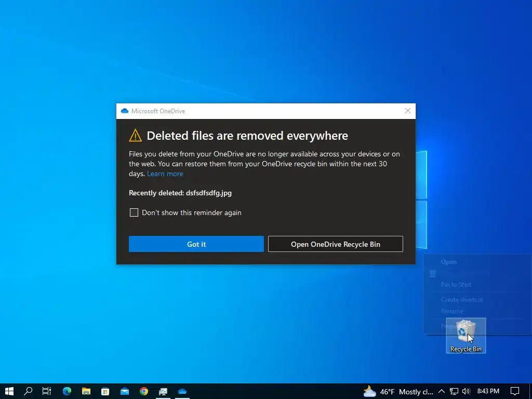Viewport: 532px width, 399px height.
Task: Open the Action Center notifications icon
Action: pos(515,391)
